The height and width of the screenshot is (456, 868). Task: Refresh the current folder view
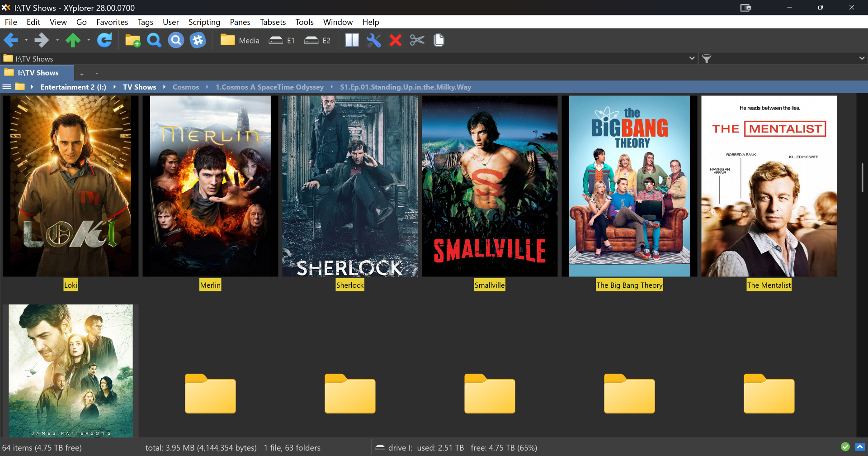click(x=104, y=40)
